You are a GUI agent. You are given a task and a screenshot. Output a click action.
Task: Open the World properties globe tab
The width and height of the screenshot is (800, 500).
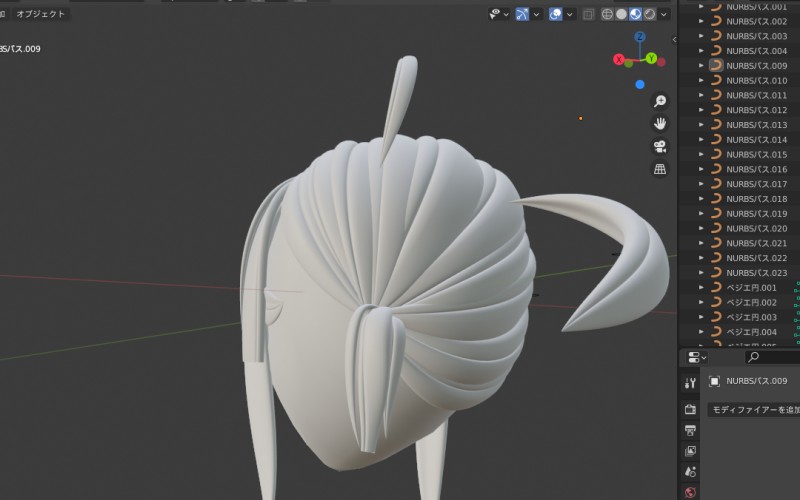click(x=690, y=492)
